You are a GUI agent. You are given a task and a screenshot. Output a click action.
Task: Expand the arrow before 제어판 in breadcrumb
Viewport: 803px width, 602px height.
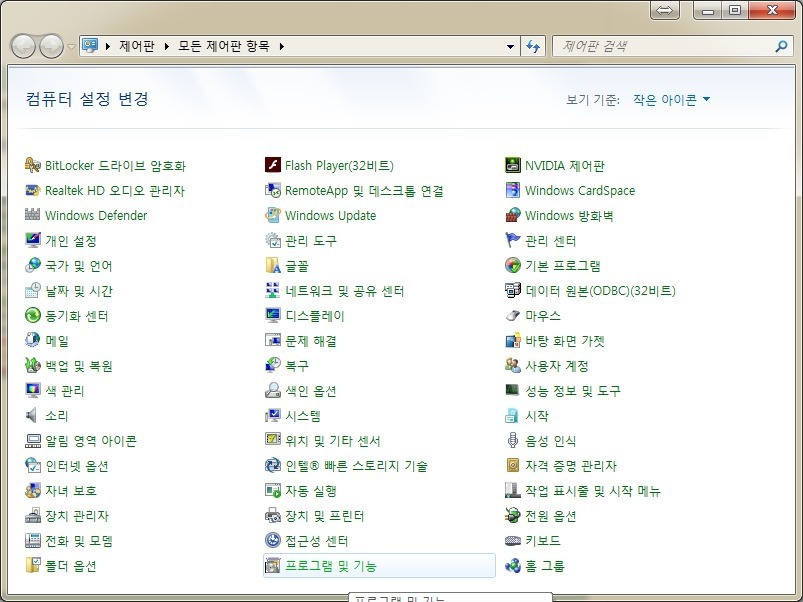click(108, 47)
